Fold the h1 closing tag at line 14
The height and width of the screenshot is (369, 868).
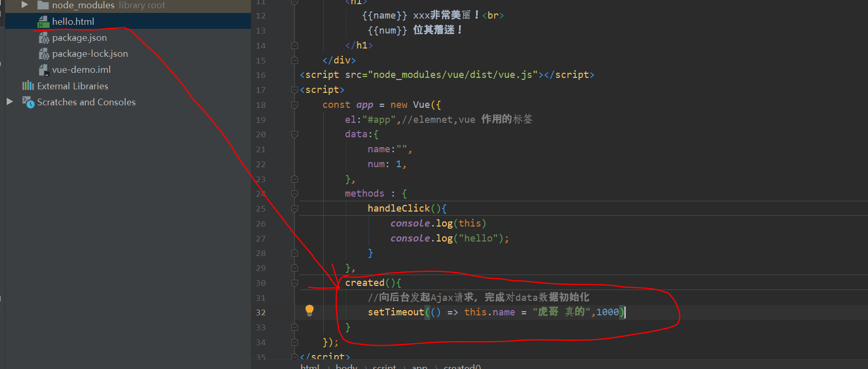294,45
